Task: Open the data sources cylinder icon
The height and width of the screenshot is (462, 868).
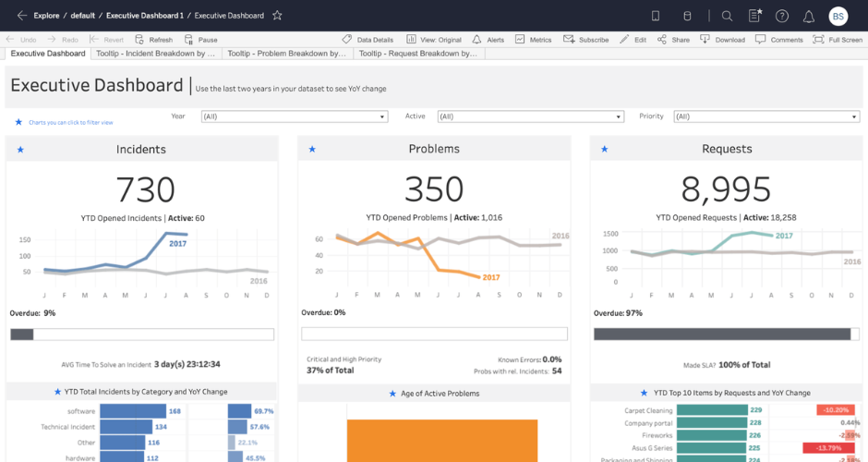Action: click(685, 16)
